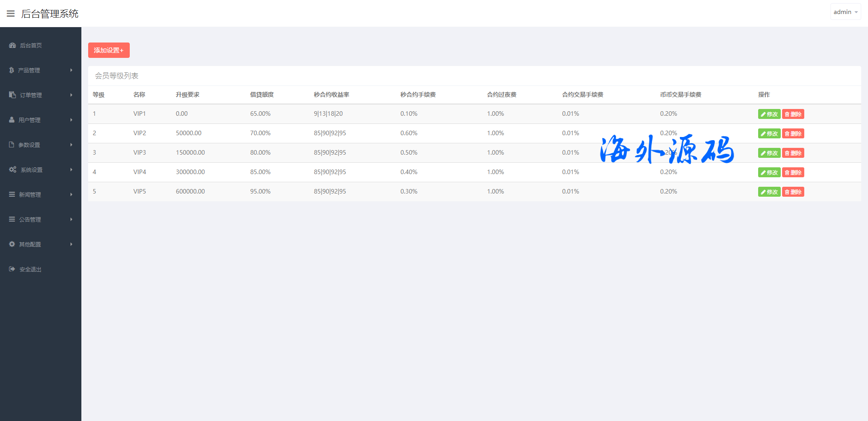Click the hamburger menu icon in header
The width and height of the screenshot is (868, 421).
point(11,14)
